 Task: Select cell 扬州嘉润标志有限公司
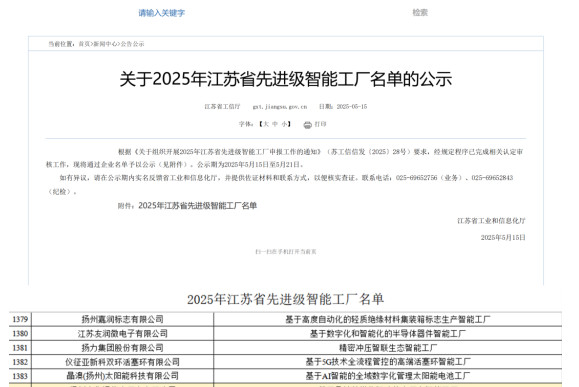(x=123, y=319)
